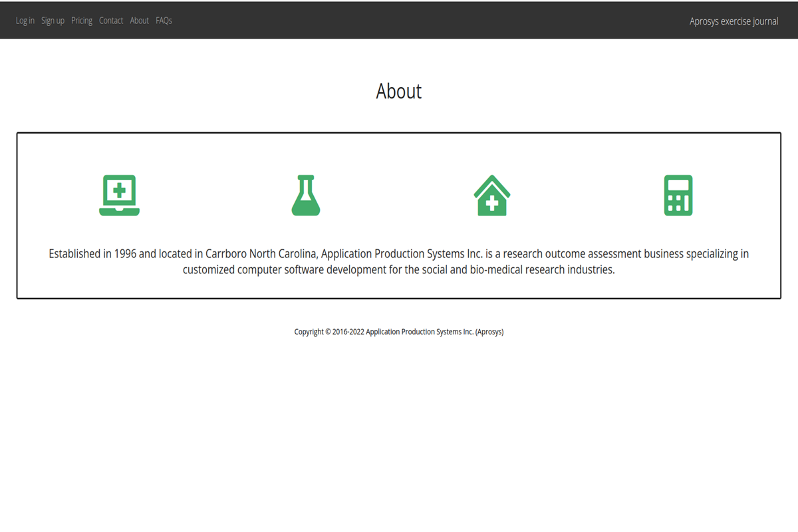Navigate to the Contact page
Image resolution: width=798 pixels, height=532 pixels.
(x=111, y=21)
